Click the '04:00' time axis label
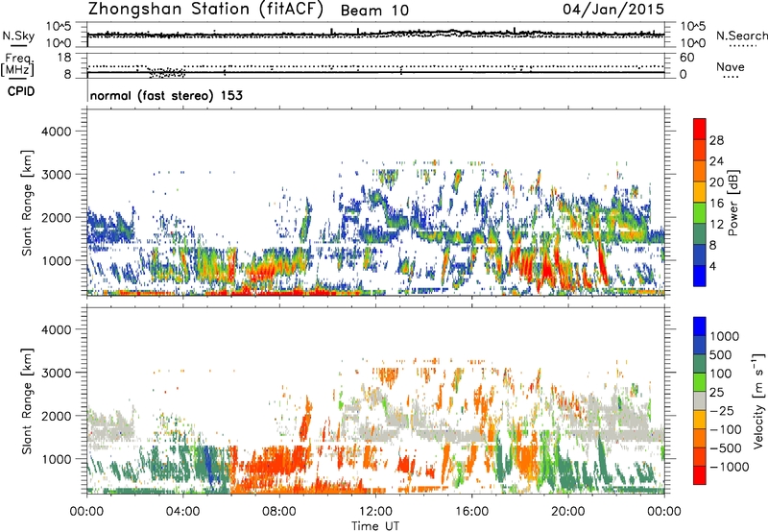This screenshot has width=768, height=532. [x=182, y=512]
